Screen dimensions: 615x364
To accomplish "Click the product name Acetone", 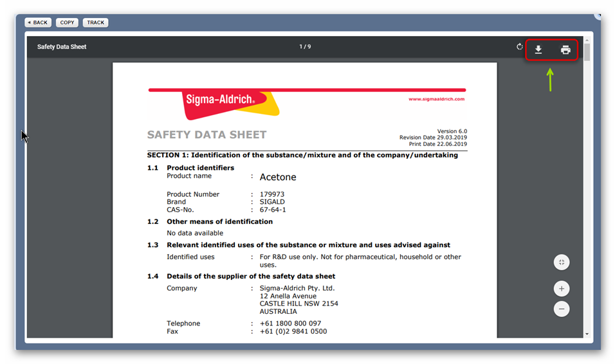I will tap(278, 177).
